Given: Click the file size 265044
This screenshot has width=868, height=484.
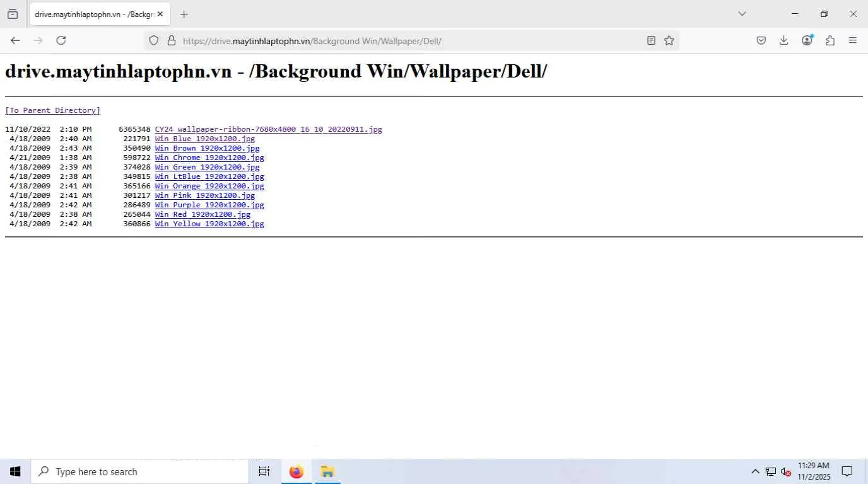Looking at the screenshot, I should coord(137,214).
